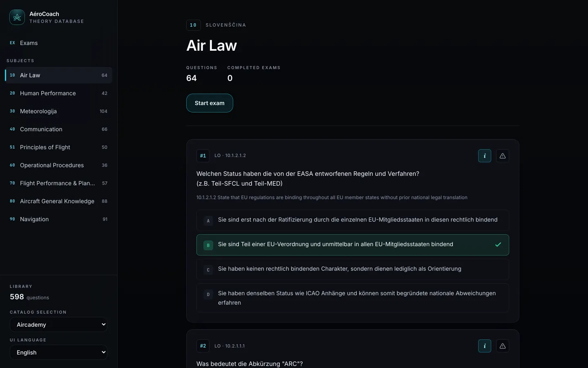Click the AéroCoach Theory Database title

56,17
